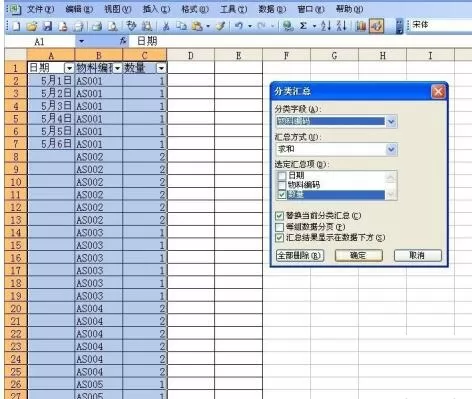This screenshot has height=399, width=472.
Task: Open the 编辑 menu
Action: (79, 9)
